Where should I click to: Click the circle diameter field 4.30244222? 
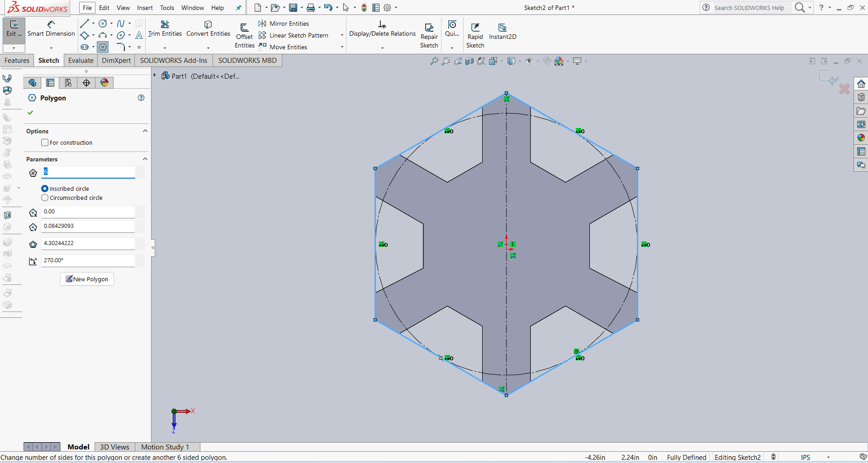pos(88,243)
